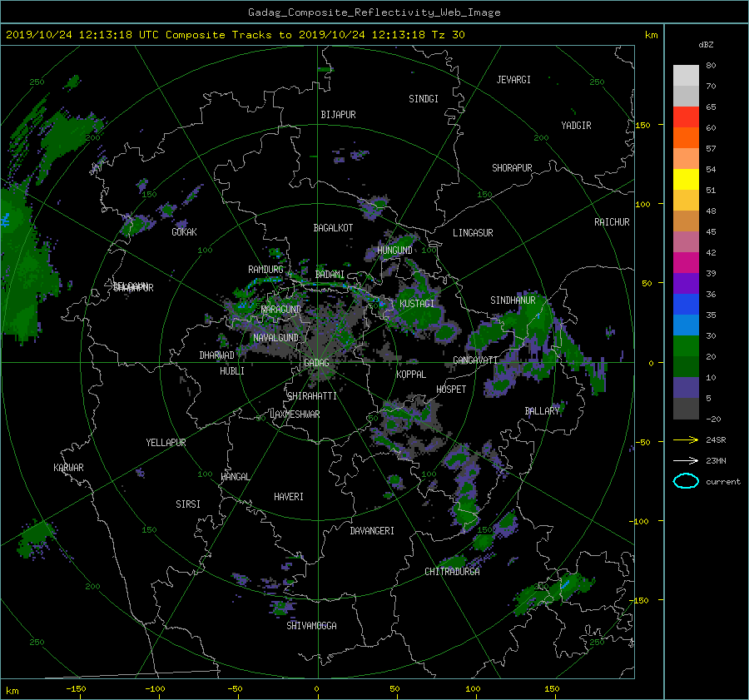The height and width of the screenshot is (700, 749).
Task: Click the SIRSI city label
Action: tap(188, 504)
